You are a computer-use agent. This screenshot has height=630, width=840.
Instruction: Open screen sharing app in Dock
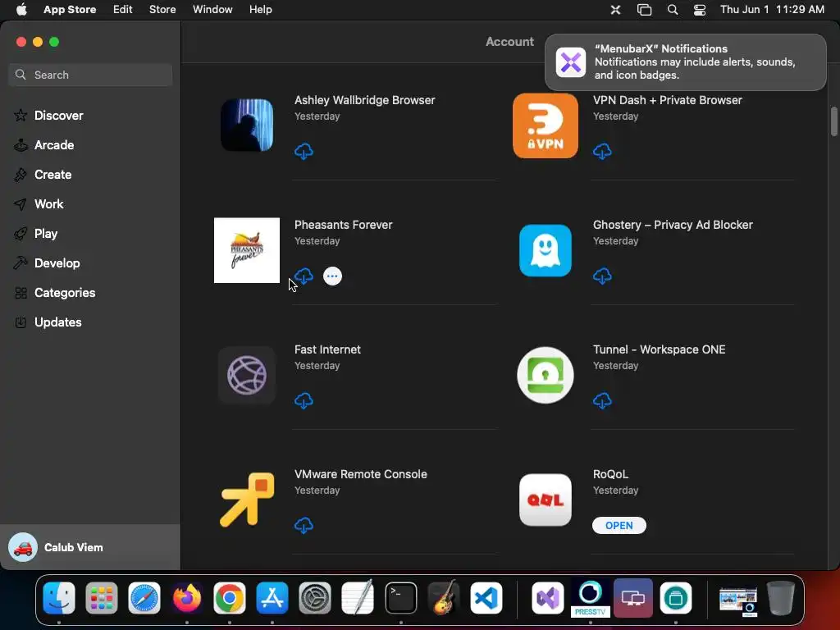click(x=633, y=598)
